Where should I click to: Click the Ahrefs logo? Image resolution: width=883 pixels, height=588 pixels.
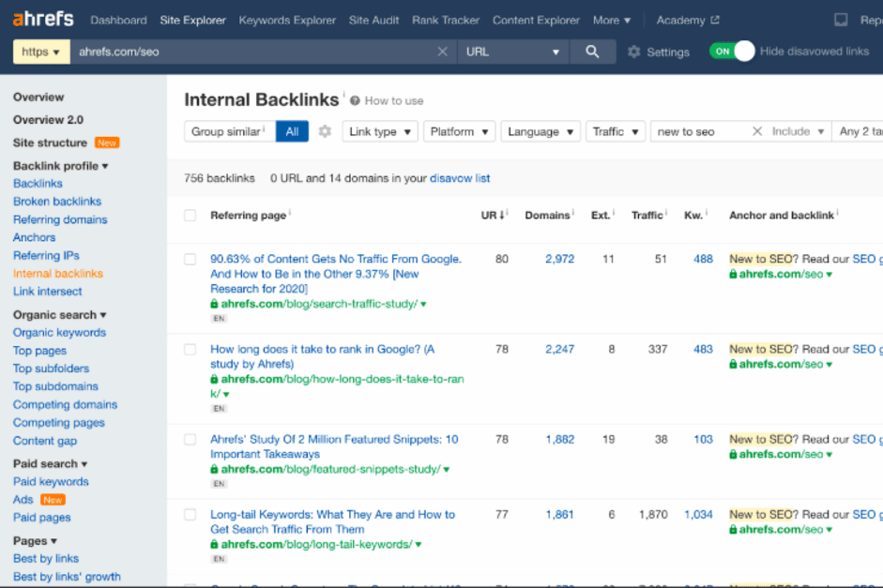(43, 19)
